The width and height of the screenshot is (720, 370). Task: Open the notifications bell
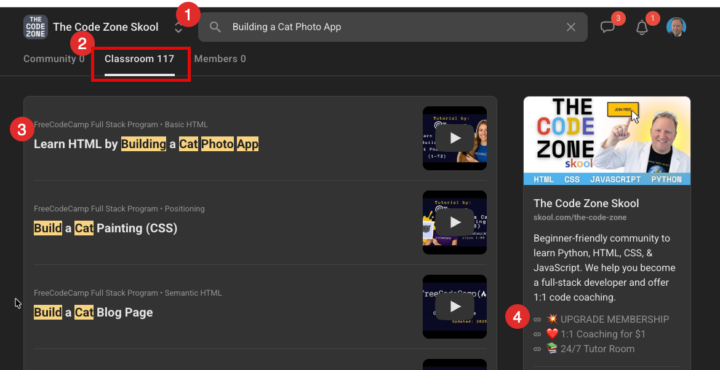[x=642, y=28]
